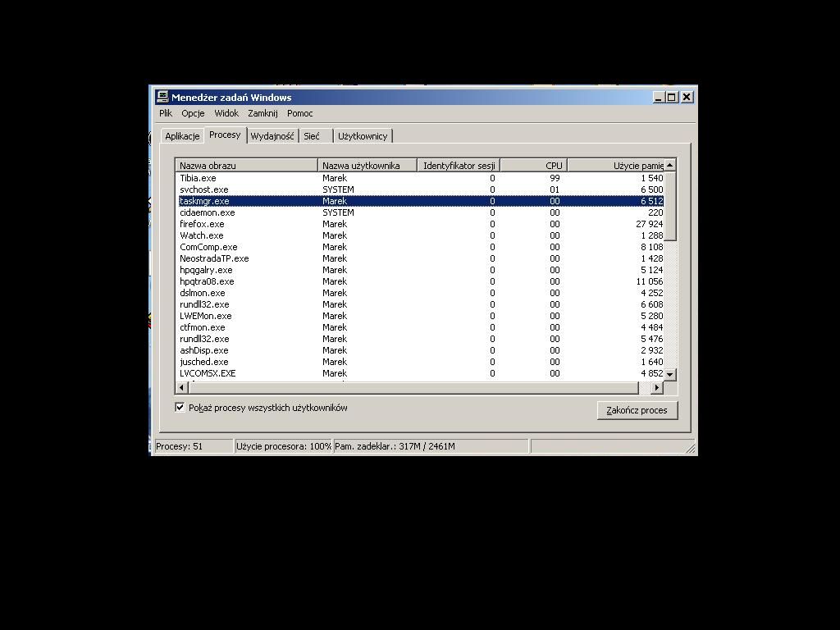
Task: Select the LWEMon.exe process row
Action: [x=421, y=316]
